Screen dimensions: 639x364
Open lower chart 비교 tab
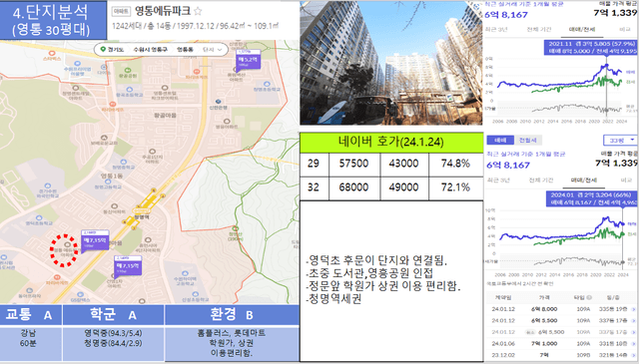pyautogui.click(x=626, y=180)
